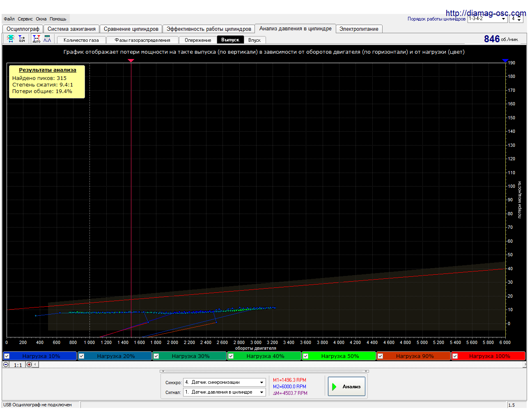Open the Помощь menu

click(58, 19)
